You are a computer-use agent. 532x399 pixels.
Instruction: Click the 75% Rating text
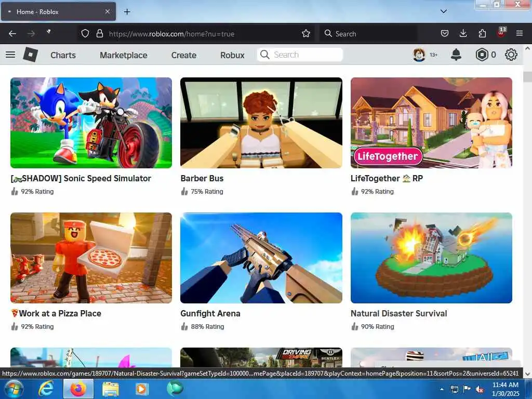tap(207, 191)
